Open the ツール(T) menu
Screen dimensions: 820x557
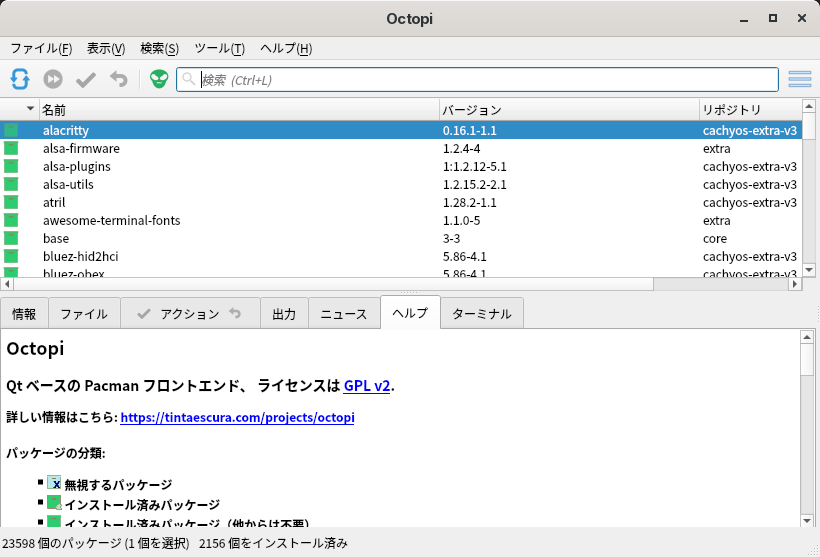coord(220,49)
